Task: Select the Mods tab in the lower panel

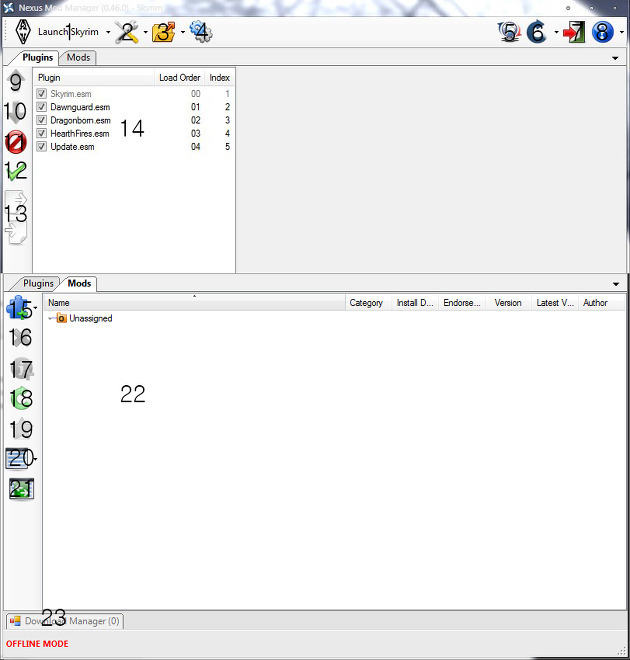Action: [x=79, y=283]
